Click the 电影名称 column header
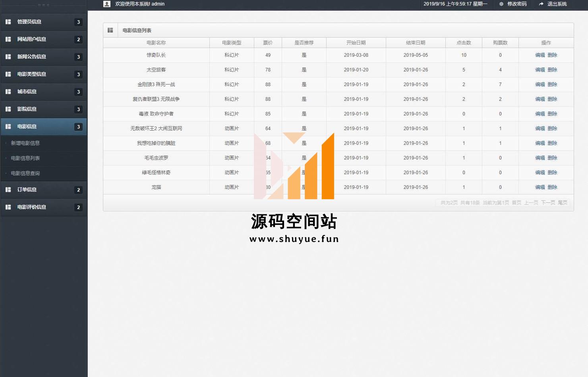Image resolution: width=588 pixels, height=377 pixels. [156, 43]
